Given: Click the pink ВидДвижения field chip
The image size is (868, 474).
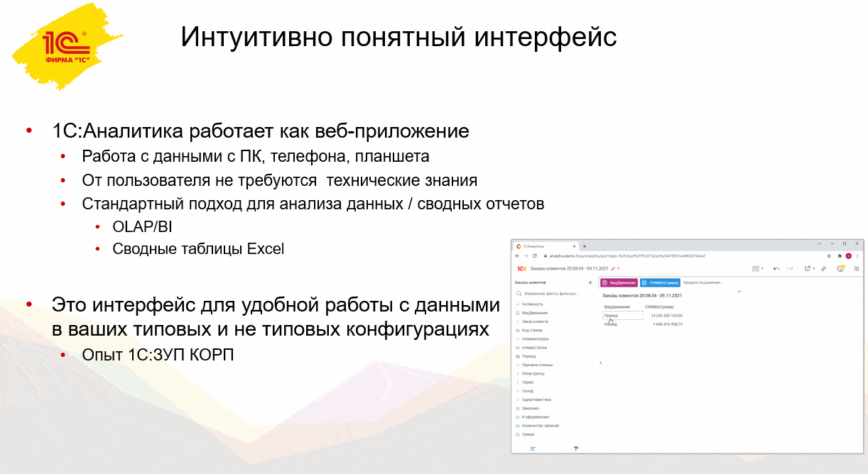Looking at the screenshot, I should [x=619, y=282].
